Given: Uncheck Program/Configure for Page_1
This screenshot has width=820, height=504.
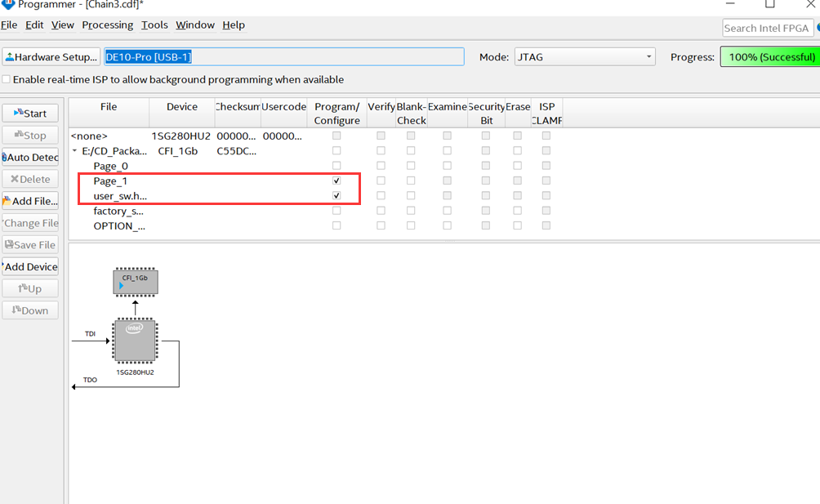Looking at the screenshot, I should pos(336,181).
